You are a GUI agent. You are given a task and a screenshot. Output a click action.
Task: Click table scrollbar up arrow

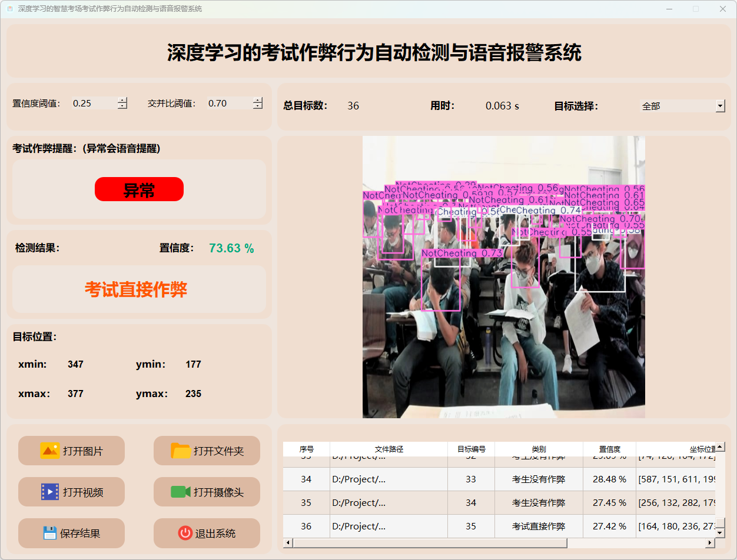720,447
